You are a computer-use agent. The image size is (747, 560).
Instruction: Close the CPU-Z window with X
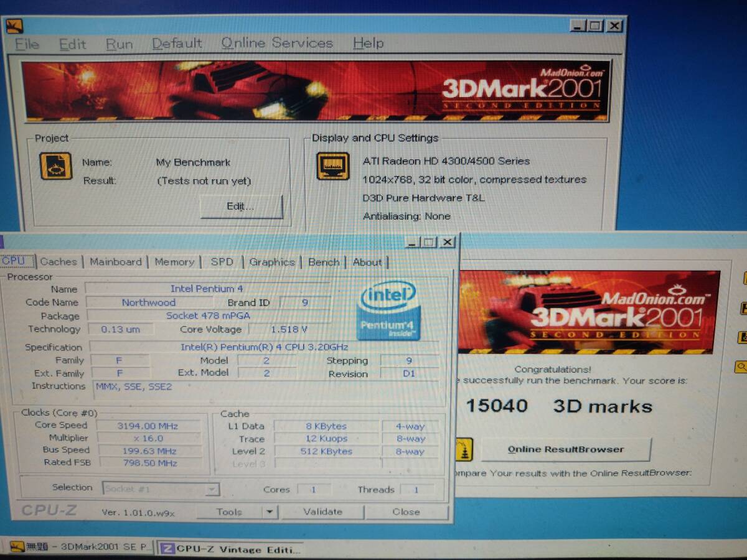[x=448, y=242]
